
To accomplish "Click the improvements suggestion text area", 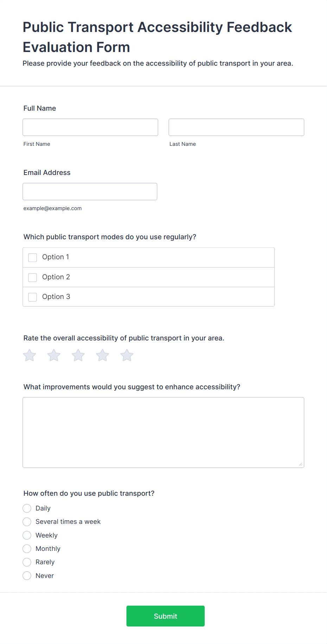I will click(x=163, y=432).
